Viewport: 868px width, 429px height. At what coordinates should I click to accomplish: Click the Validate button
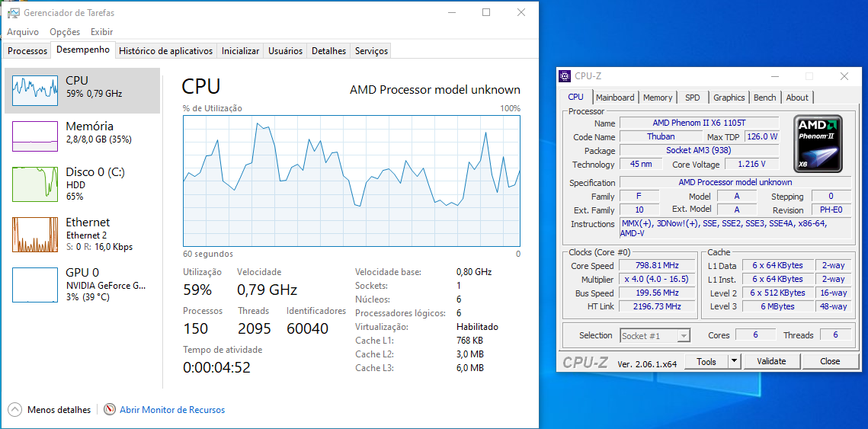tap(772, 361)
